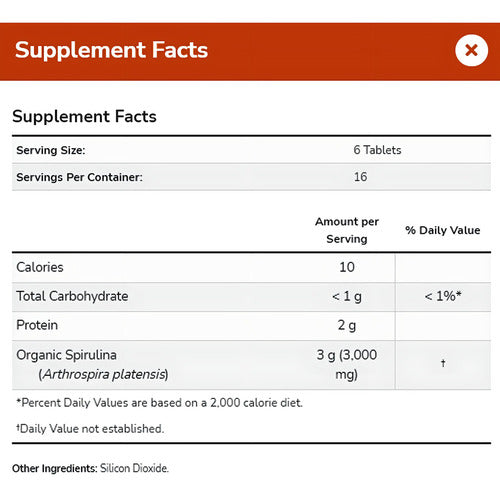Select the 6 Tablets value
The height and width of the screenshot is (497, 500).
coord(377,150)
